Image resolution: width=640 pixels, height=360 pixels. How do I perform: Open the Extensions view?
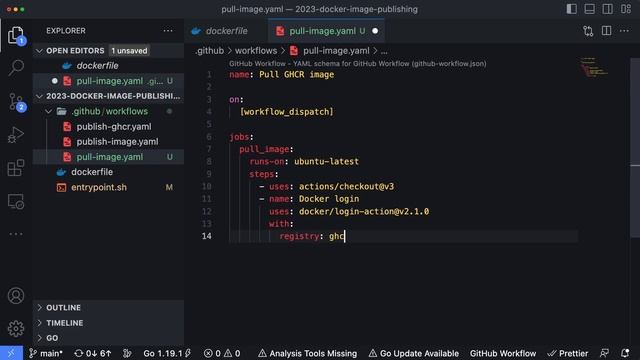point(16,168)
